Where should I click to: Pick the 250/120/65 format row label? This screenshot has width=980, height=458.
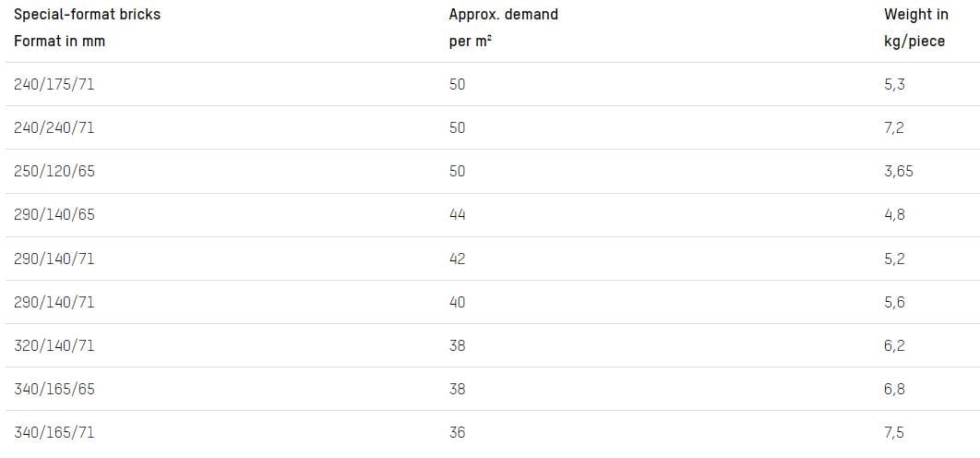(x=54, y=171)
